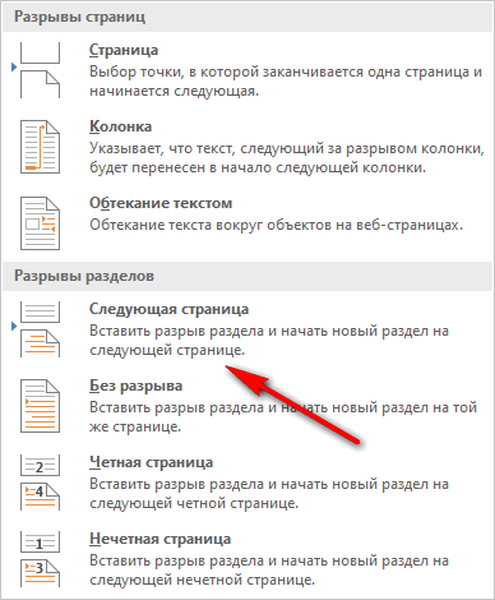The height and width of the screenshot is (600, 495).
Task: Click the Колонка column break icon
Action: (40, 147)
